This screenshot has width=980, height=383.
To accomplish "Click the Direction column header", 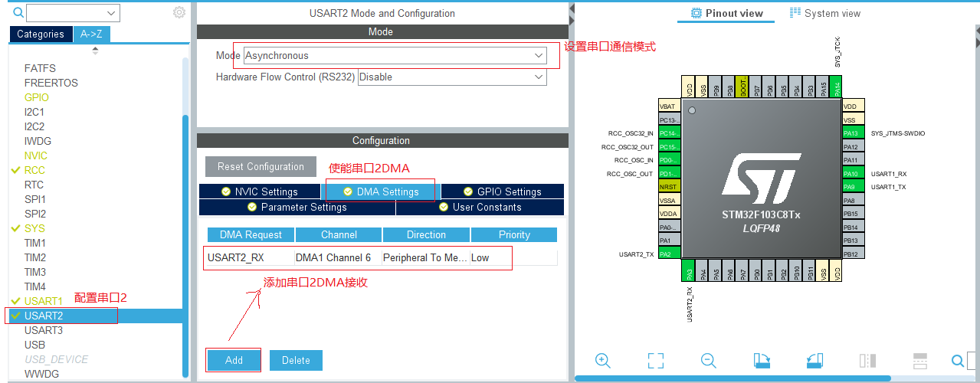I will click(x=426, y=234).
